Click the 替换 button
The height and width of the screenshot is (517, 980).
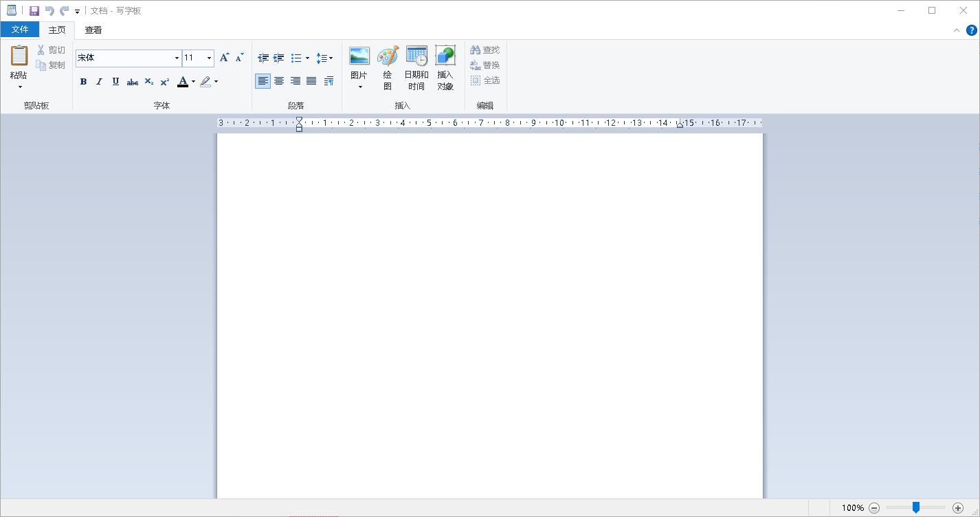point(485,65)
